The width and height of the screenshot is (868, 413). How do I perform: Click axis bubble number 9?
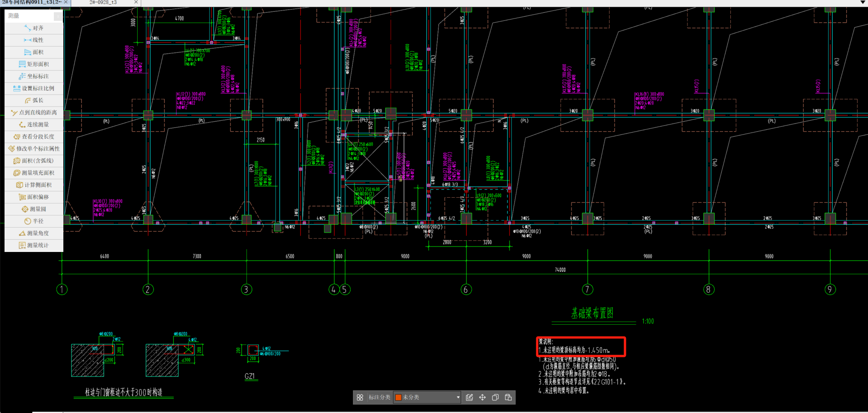(x=830, y=290)
